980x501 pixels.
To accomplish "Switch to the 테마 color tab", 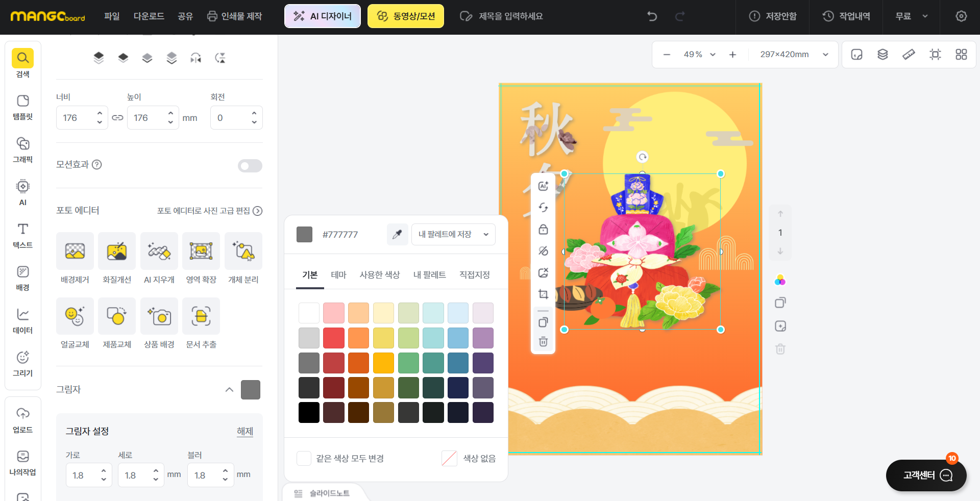I will [338, 275].
